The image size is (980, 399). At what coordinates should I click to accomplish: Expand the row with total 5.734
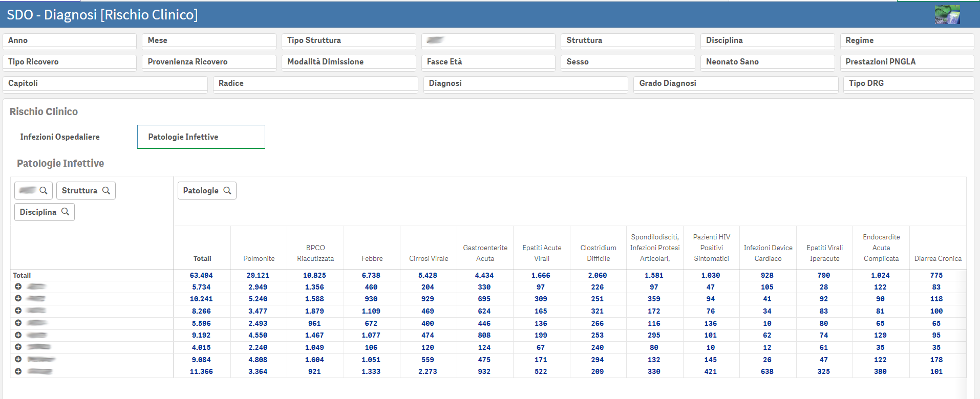click(x=18, y=286)
